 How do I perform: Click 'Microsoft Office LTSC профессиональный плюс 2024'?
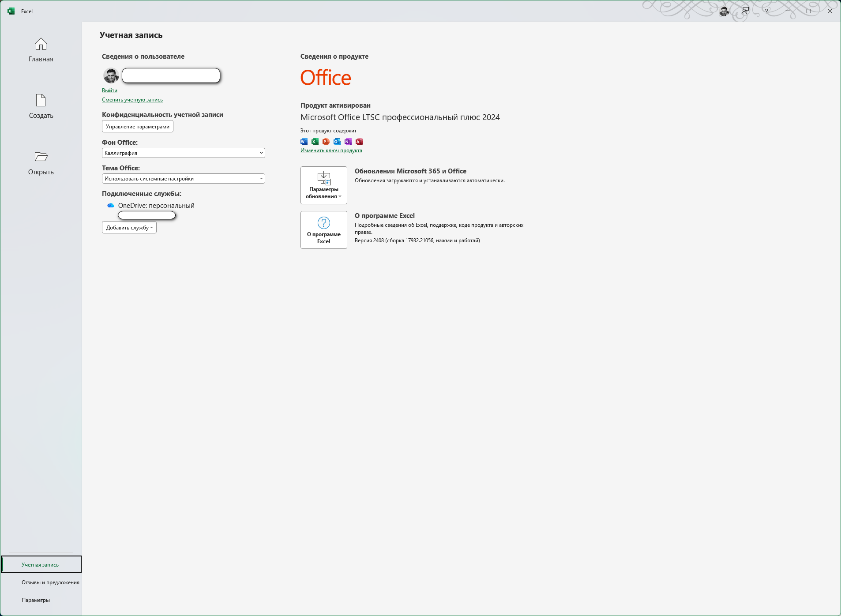coord(400,117)
